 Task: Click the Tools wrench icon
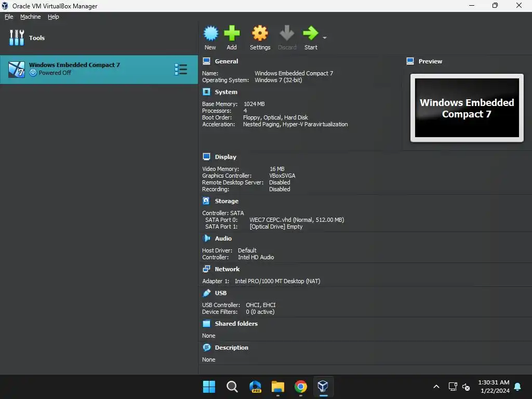pos(17,37)
